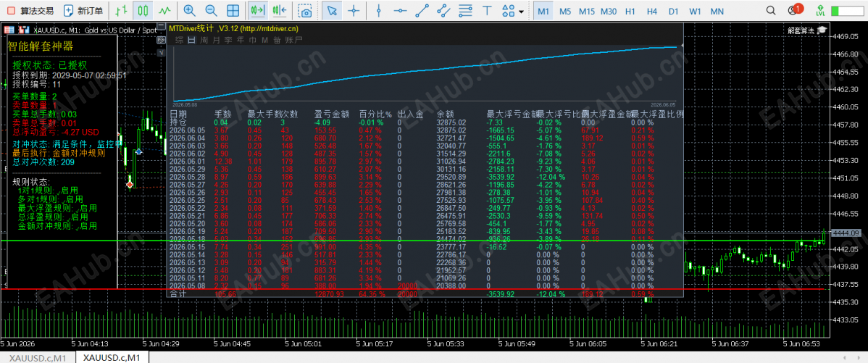Switch statistics view to 账户 account tab
Screen dimensions: 868x363
[294, 40]
